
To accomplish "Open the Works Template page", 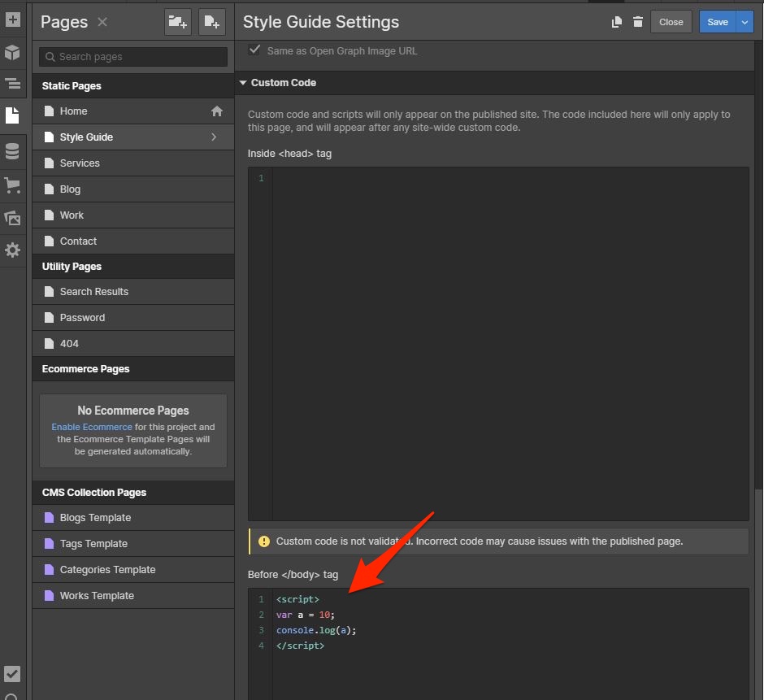I will coord(133,596).
